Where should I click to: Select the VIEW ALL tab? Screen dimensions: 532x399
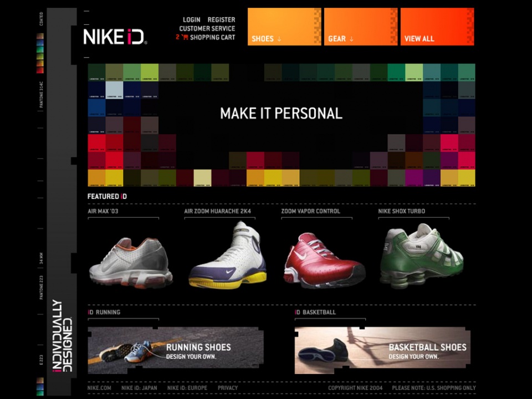tap(437, 27)
